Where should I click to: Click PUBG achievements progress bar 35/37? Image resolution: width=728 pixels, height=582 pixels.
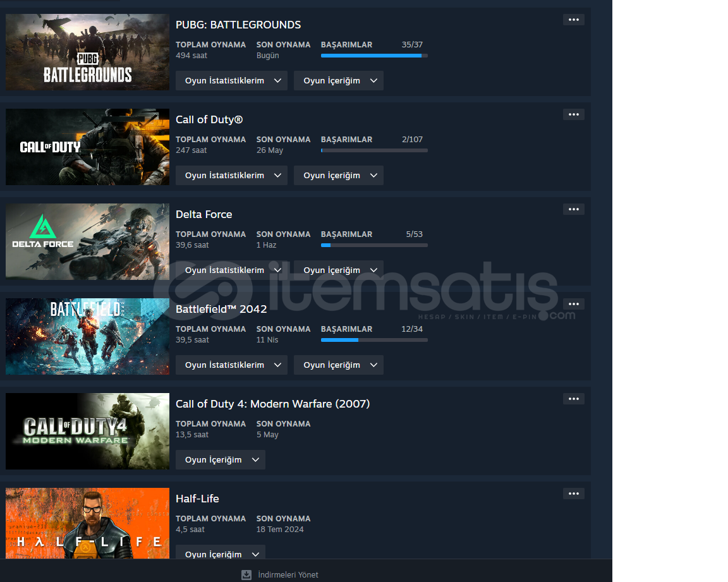(x=374, y=56)
